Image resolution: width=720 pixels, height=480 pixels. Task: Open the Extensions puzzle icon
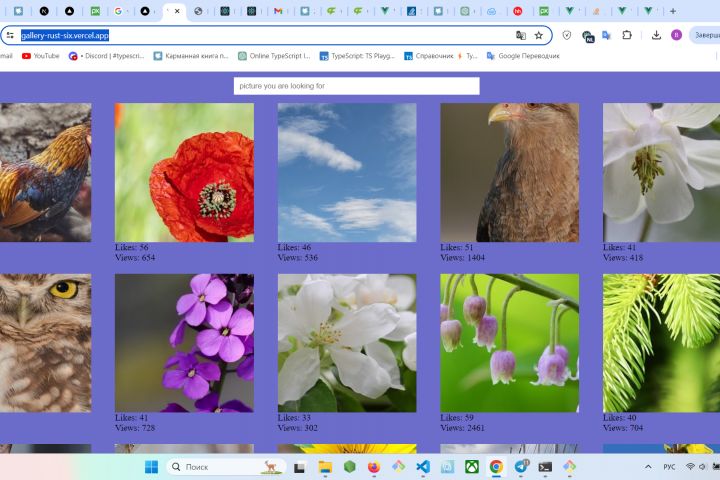627,35
